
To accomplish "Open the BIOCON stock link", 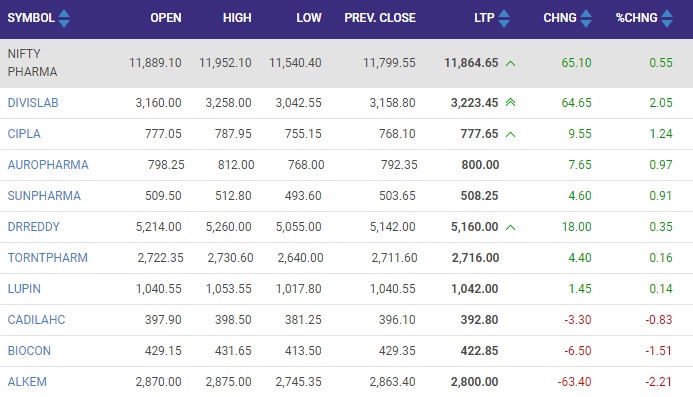I will click(29, 350).
